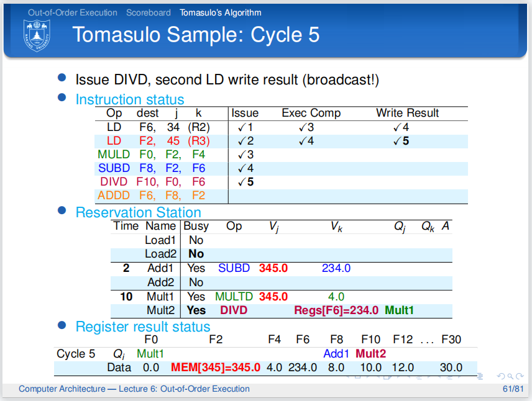Image resolution: width=532 pixels, height=401 pixels.
Task: Click the Reservation Station heading
Action: [139, 212]
